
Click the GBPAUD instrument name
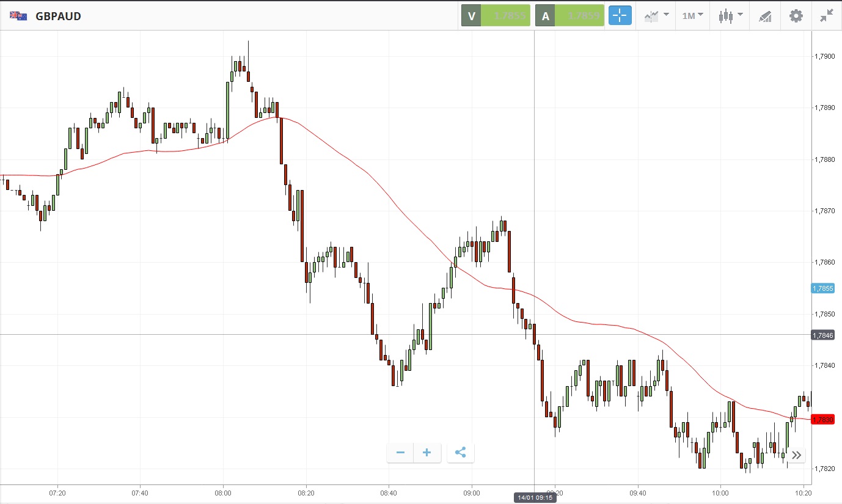click(58, 16)
